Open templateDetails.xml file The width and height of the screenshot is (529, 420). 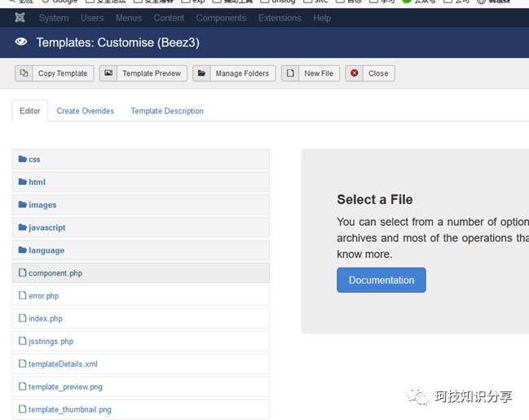tap(63, 364)
